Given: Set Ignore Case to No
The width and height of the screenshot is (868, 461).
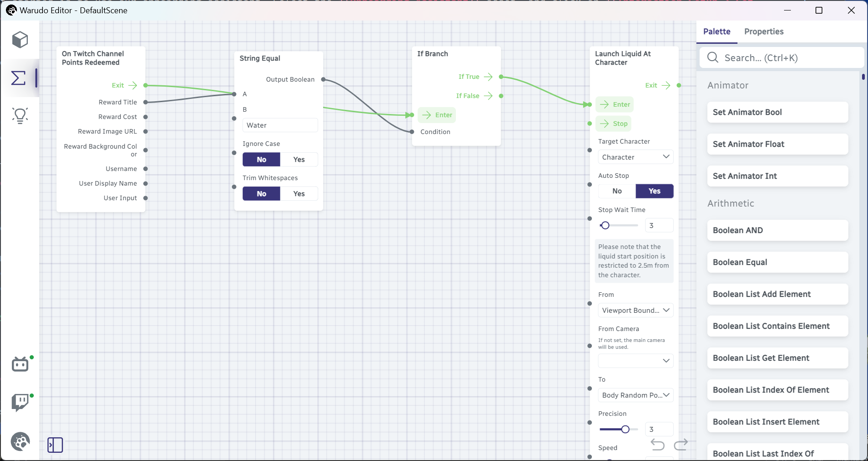Looking at the screenshot, I should coord(261,160).
